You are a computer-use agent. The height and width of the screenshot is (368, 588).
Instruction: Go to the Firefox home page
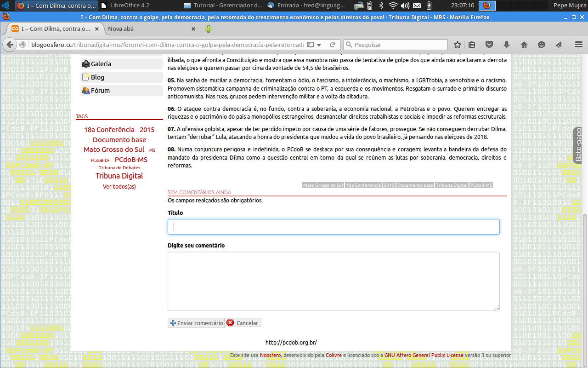[524, 45]
